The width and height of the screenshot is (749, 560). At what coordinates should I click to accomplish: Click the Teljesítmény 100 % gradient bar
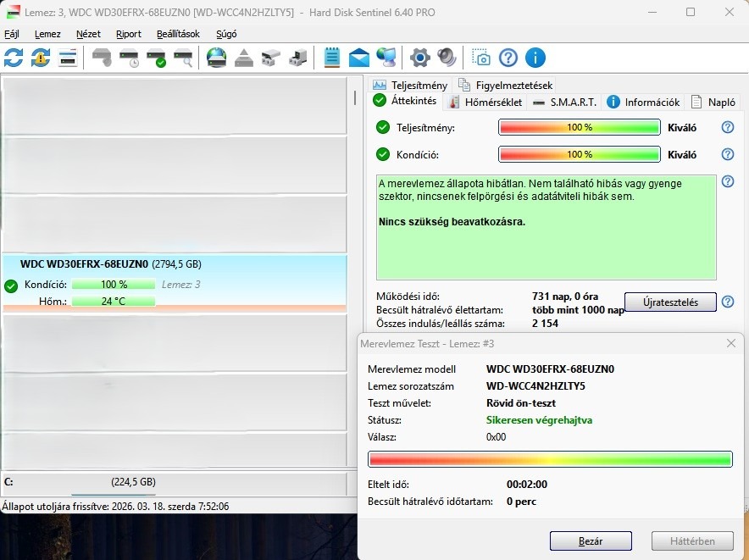[579, 127]
